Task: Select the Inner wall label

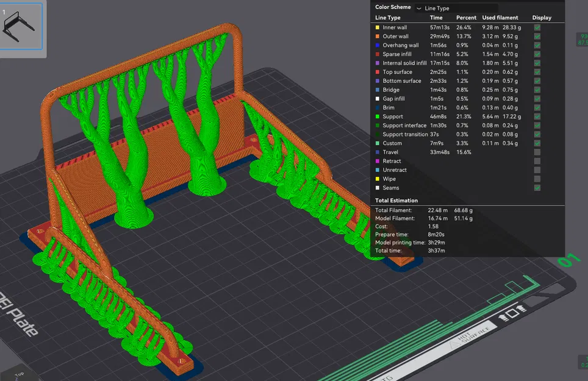Action: click(x=395, y=27)
